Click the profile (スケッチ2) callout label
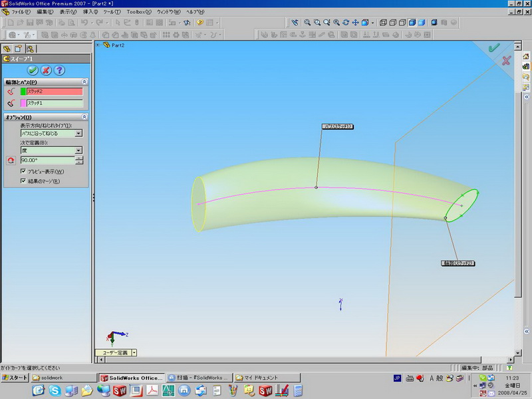This screenshot has height=399, width=532. pos(458,263)
